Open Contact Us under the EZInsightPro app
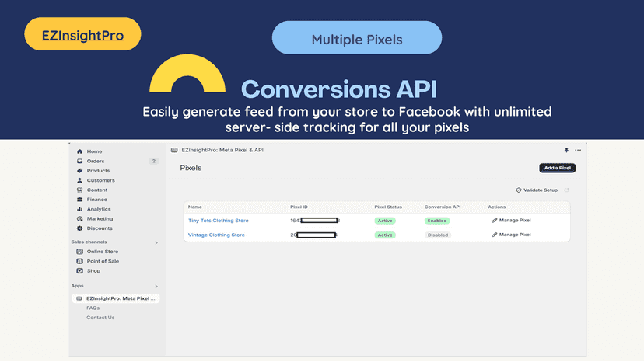Viewport: 644px width, 362px height. 100,318
